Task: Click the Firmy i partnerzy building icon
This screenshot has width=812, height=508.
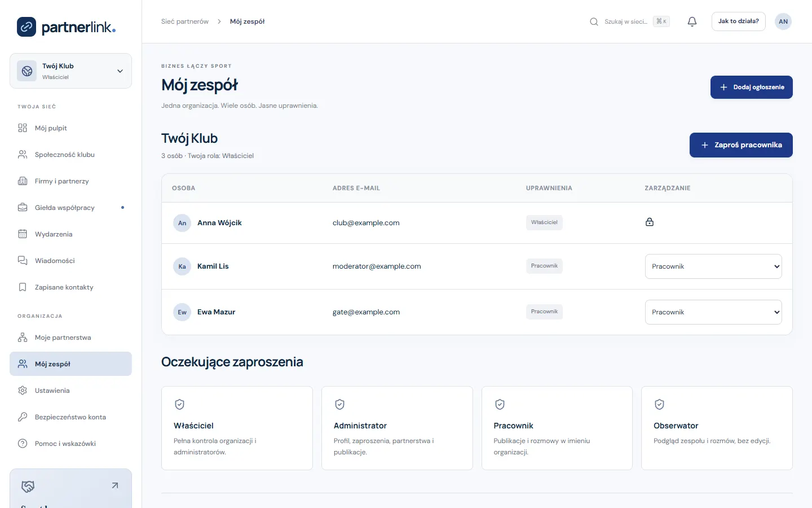Action: [x=23, y=181]
